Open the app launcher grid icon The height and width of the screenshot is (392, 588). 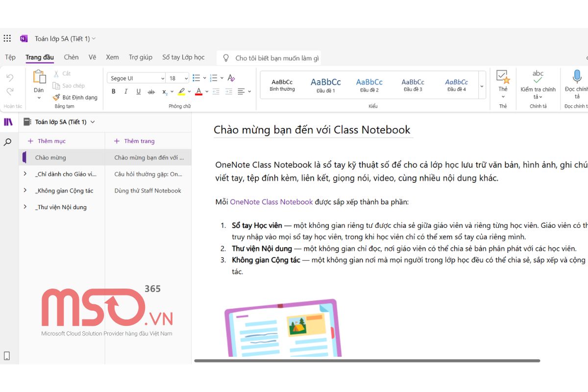[7, 38]
